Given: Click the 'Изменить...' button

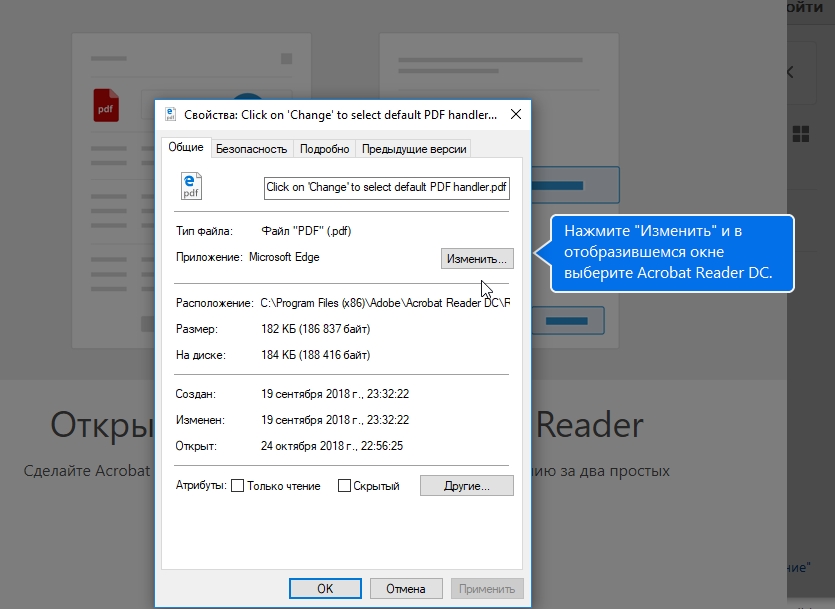Looking at the screenshot, I should (477, 259).
